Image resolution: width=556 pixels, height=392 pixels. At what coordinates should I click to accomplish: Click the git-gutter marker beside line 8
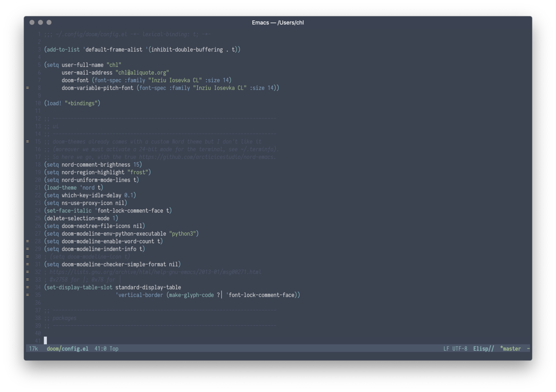click(28, 88)
